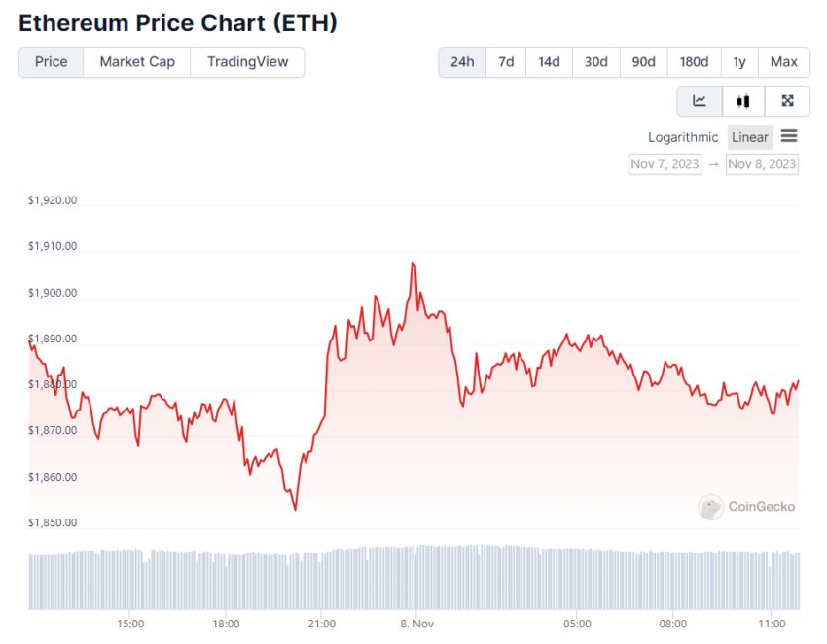Select the 90d range button
Viewport: 827px width, 644px height.
click(643, 62)
